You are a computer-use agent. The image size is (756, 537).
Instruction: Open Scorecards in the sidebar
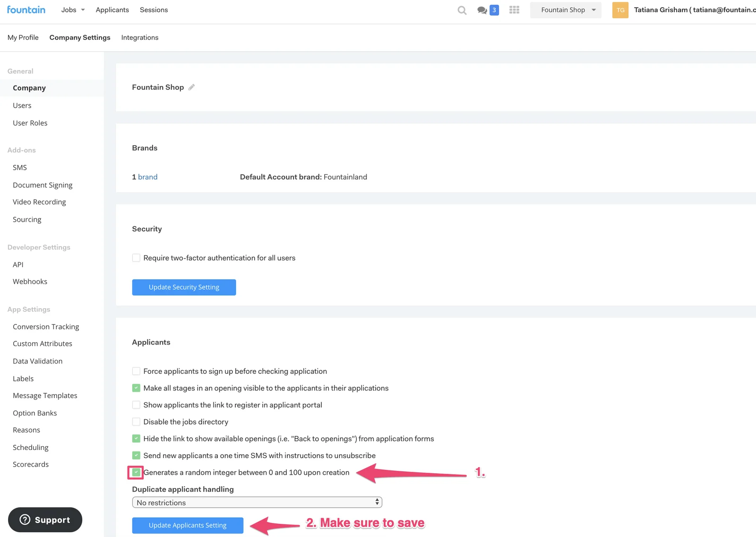point(31,464)
